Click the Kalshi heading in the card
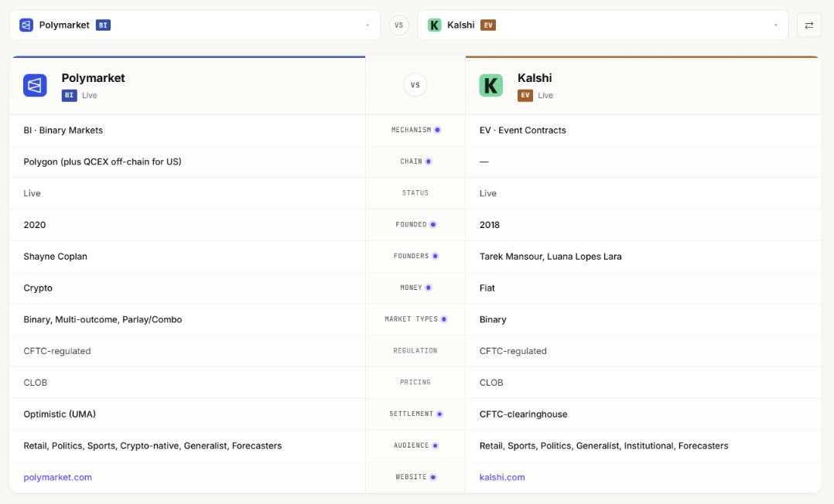This screenshot has width=834, height=504. pyautogui.click(x=535, y=78)
